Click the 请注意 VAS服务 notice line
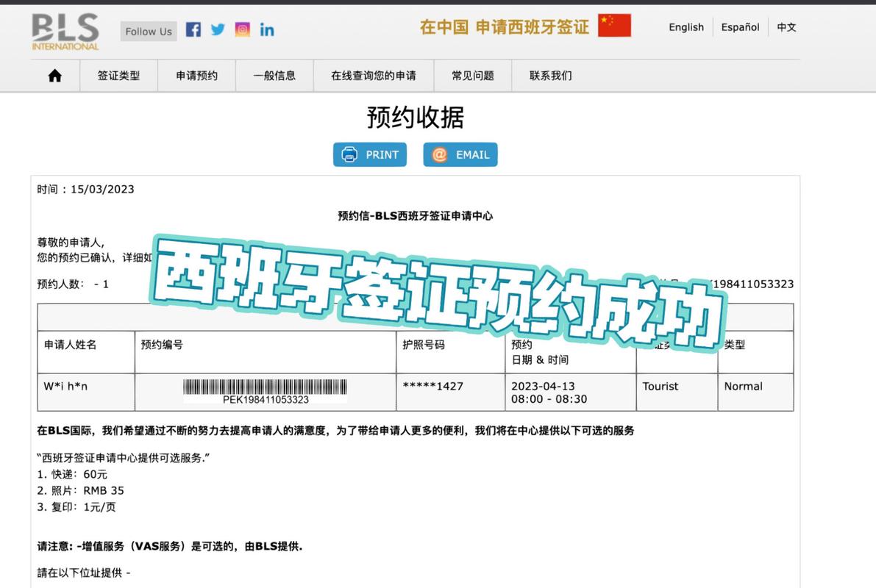The width and height of the screenshot is (876, 588). (x=170, y=546)
